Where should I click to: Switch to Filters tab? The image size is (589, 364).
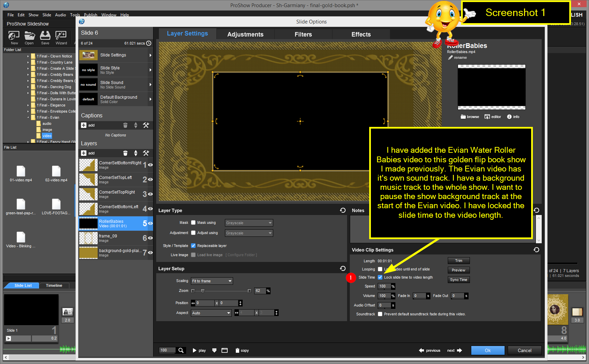303,34
